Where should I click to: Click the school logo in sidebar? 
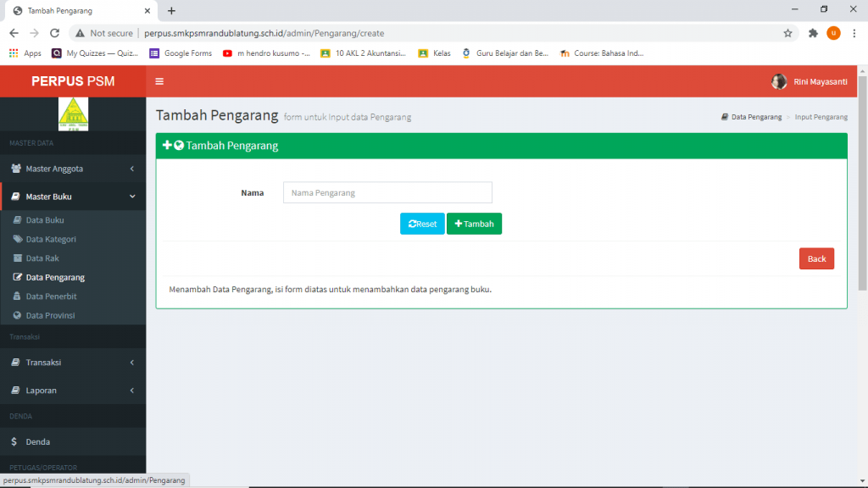73,114
